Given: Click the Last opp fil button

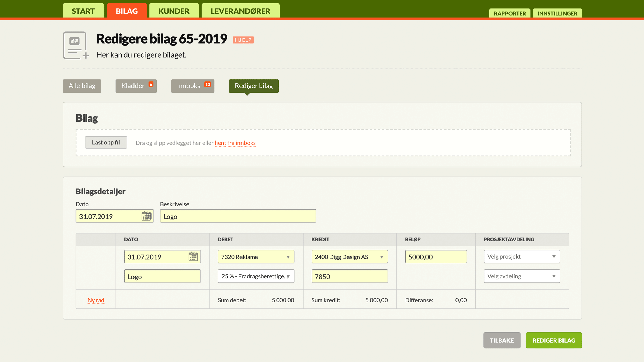Looking at the screenshot, I should (x=106, y=142).
